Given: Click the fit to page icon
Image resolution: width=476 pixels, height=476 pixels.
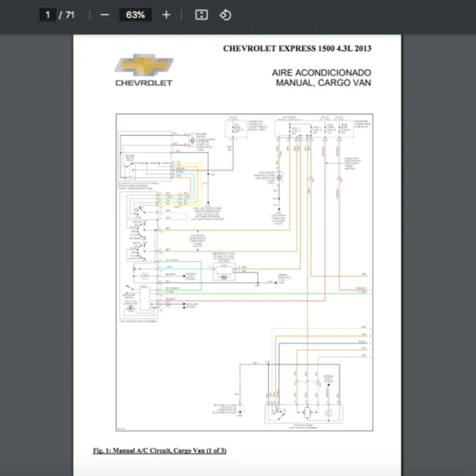Looking at the screenshot, I should pos(202,15).
